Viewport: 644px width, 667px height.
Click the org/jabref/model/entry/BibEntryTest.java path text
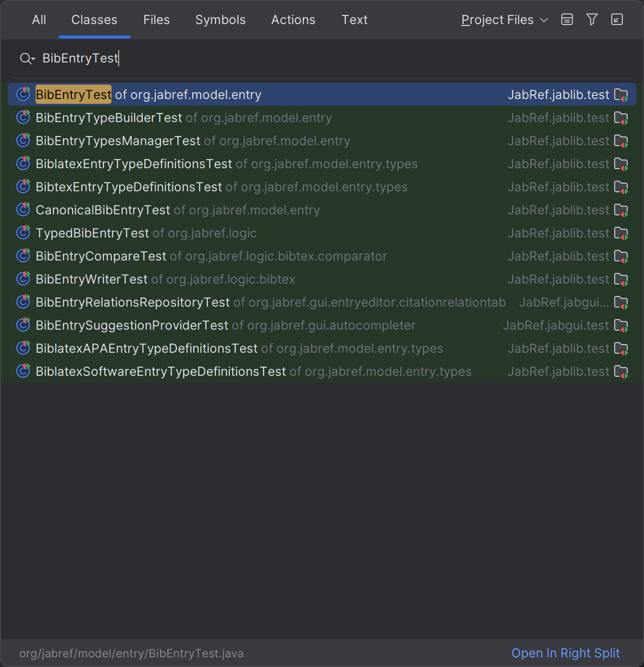click(131, 654)
